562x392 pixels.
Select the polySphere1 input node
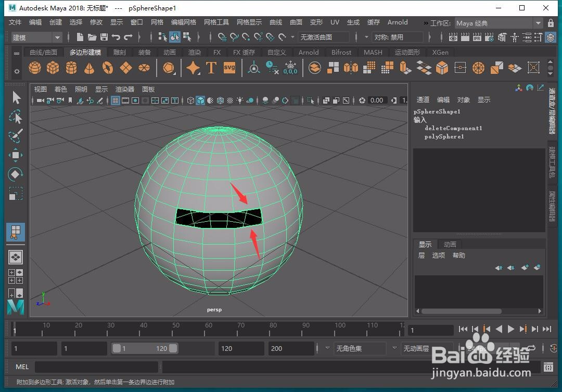[x=444, y=136]
